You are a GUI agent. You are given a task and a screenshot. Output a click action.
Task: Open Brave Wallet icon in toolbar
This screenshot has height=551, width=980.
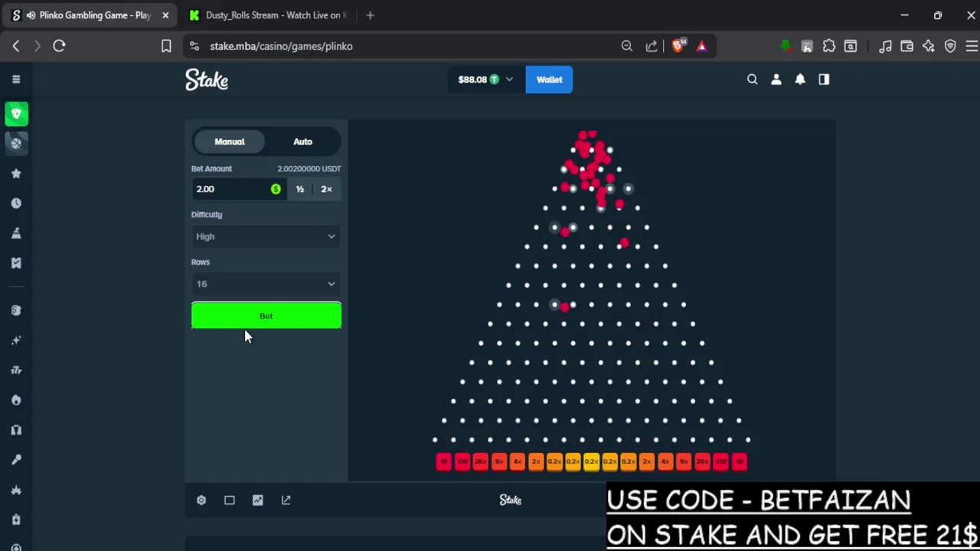pyautogui.click(x=906, y=46)
